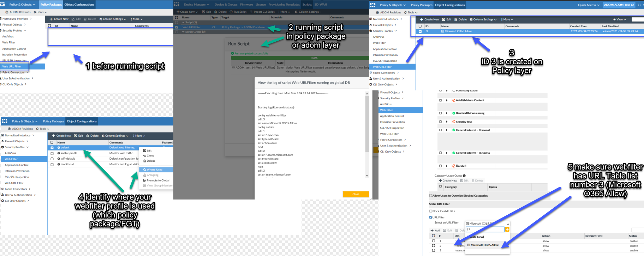Screen dimensions: 644x256
Task: Click log line 'set name Microsoft O365 Allow'
Action: pyautogui.click(x=277, y=123)
